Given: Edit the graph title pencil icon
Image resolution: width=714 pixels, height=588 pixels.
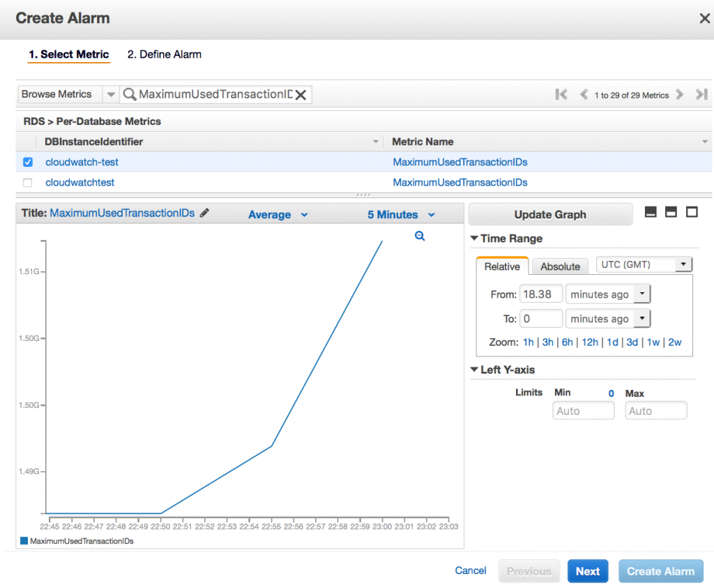Looking at the screenshot, I should click(204, 213).
